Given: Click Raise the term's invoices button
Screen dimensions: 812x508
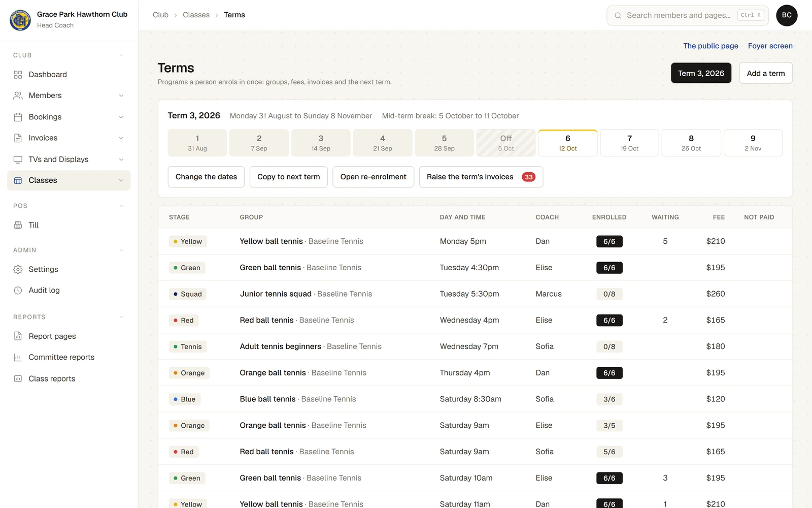Looking at the screenshot, I should 481,177.
